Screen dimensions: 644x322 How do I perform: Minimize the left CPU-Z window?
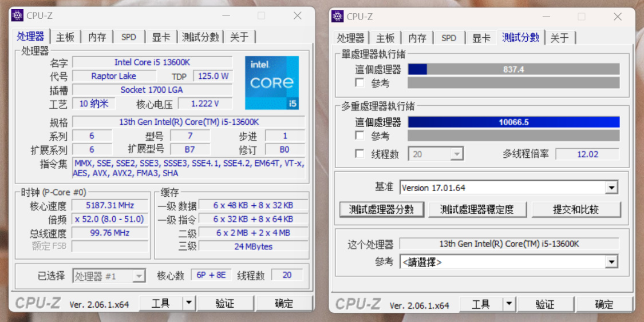point(226,15)
